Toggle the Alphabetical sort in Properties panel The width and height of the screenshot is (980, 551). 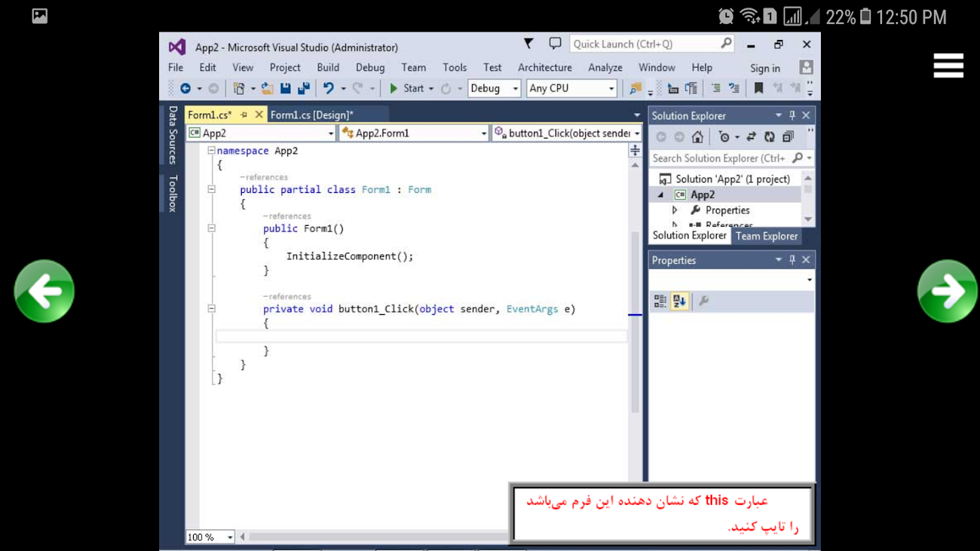coord(679,301)
